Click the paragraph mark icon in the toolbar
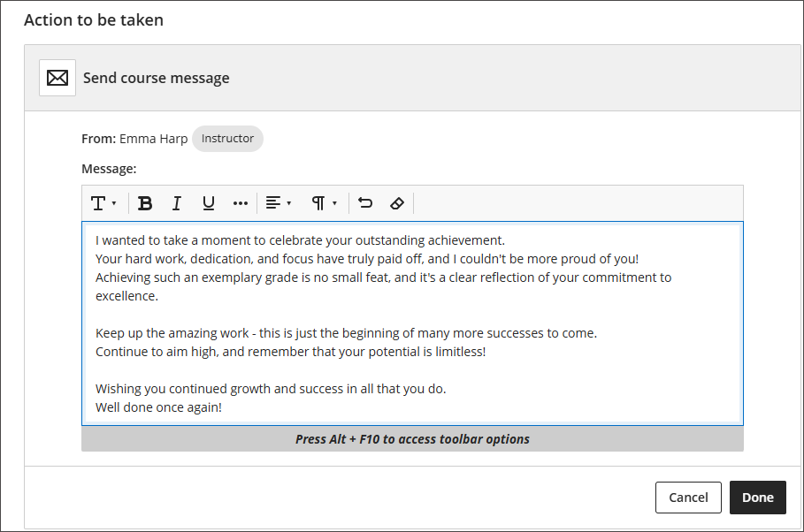804x532 pixels. click(x=319, y=202)
